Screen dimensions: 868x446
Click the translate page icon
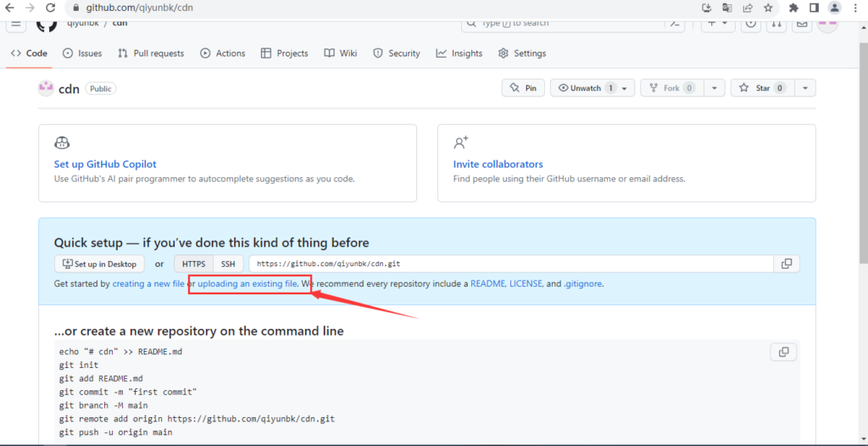tap(726, 8)
